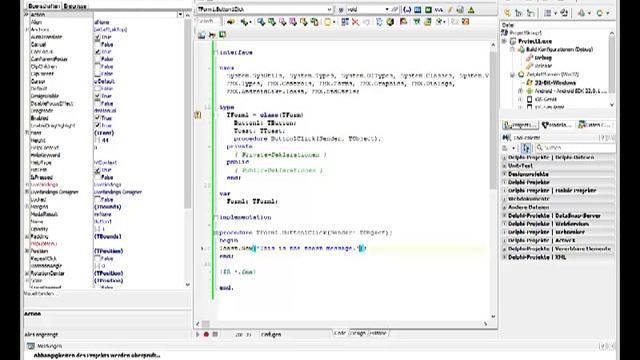
Task: Toggle the CanParentFocus property checkbox
Action: coord(97,59)
